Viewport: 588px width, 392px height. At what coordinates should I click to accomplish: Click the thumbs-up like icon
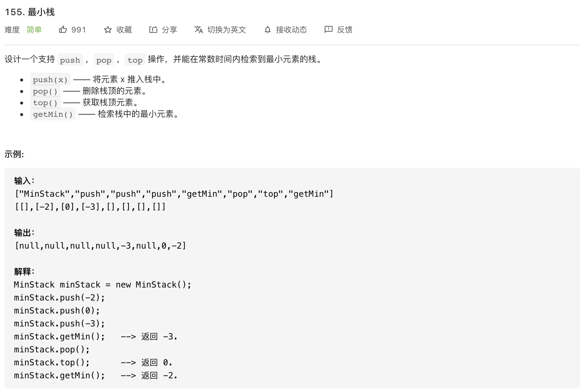(x=63, y=30)
